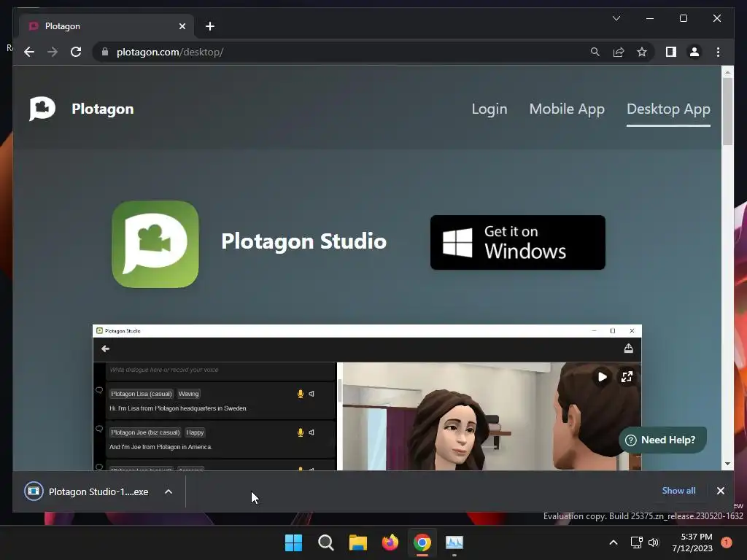Open the browser side panel

[x=671, y=52]
